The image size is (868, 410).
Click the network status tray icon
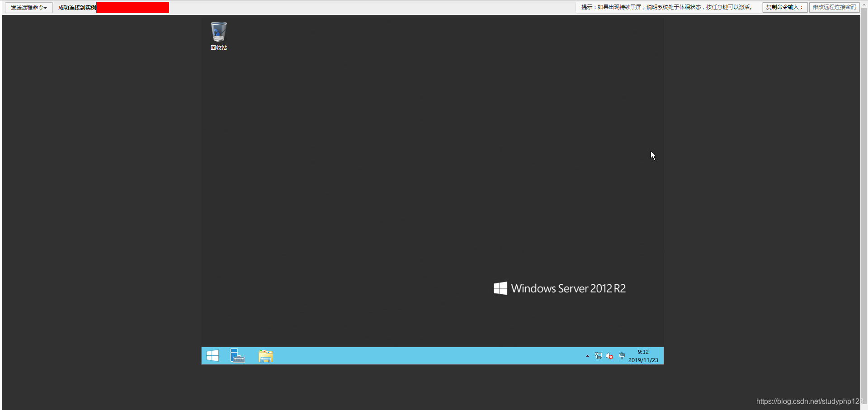pyautogui.click(x=599, y=356)
